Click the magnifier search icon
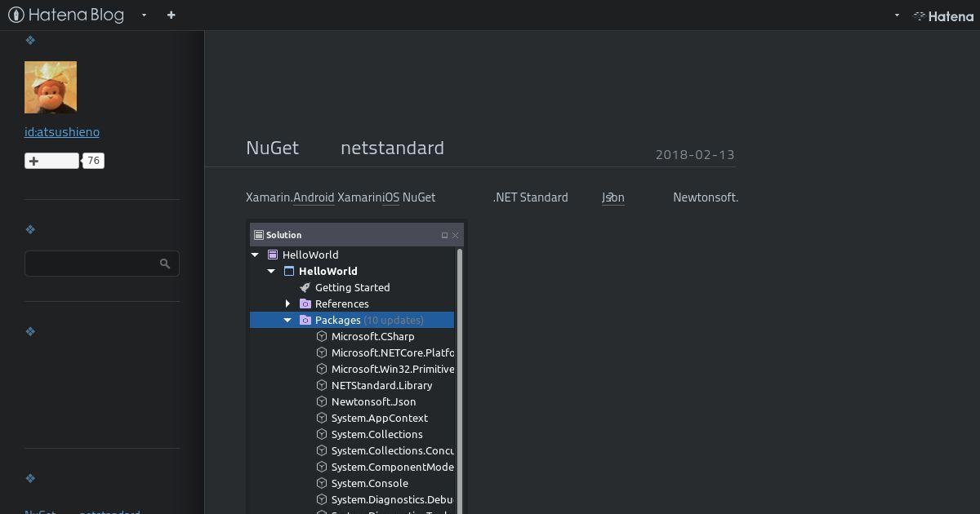 [x=165, y=264]
